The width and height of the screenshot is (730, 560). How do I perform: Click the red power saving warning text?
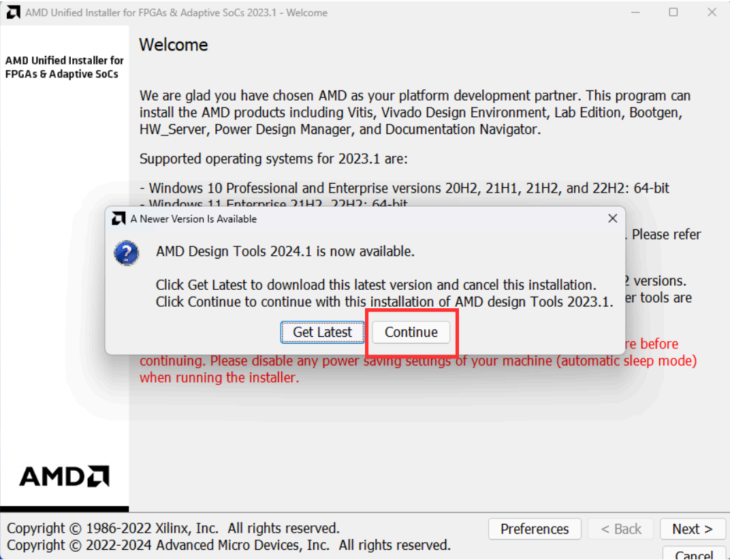(417, 369)
